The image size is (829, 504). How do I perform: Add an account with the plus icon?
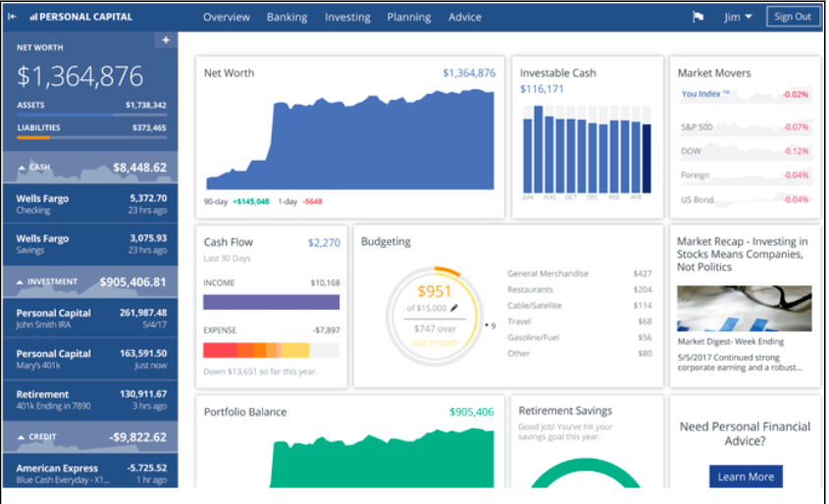click(166, 40)
